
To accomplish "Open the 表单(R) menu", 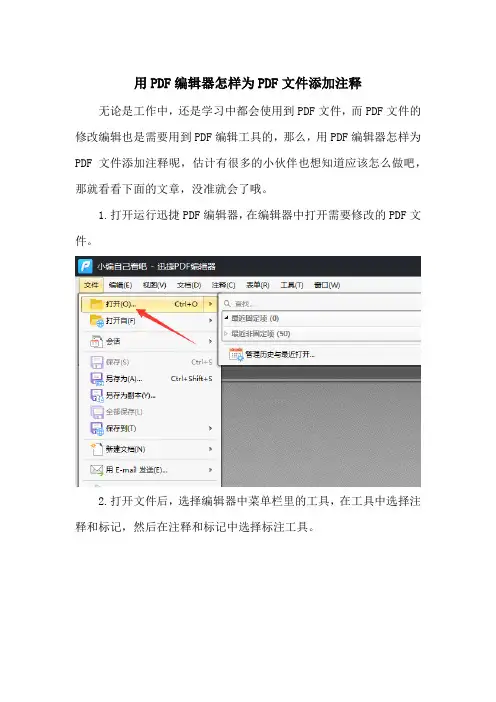I will coord(258,285).
